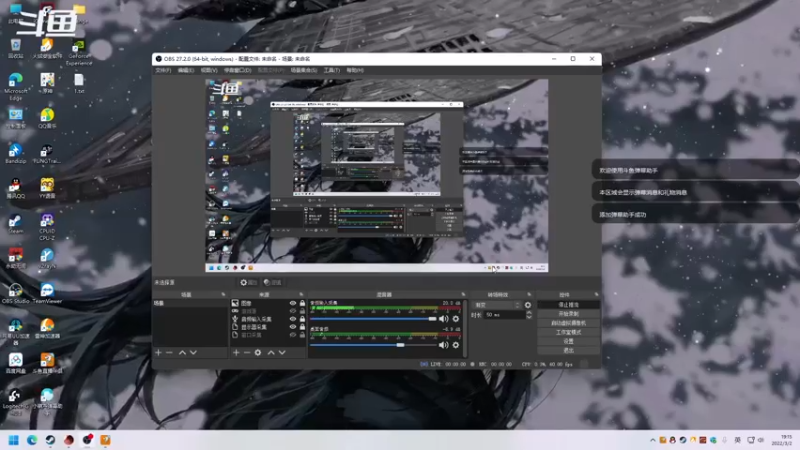Move source up in Sources panel
Viewport: 800px width, 450px height.
[x=271, y=353]
